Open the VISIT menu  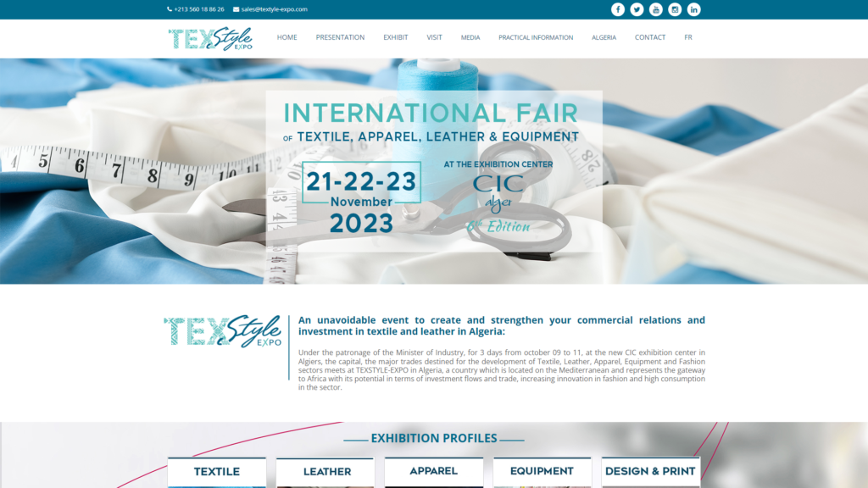pyautogui.click(x=434, y=37)
